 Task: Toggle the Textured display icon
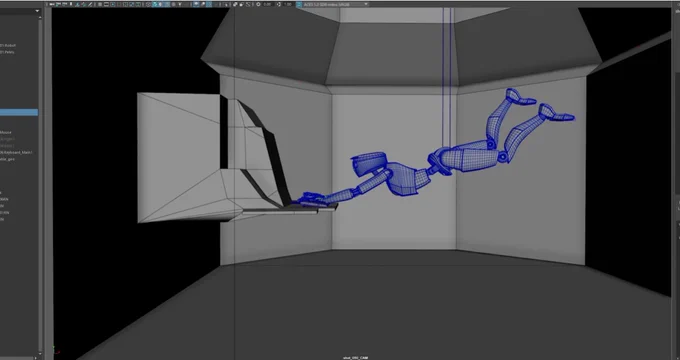point(174,4)
